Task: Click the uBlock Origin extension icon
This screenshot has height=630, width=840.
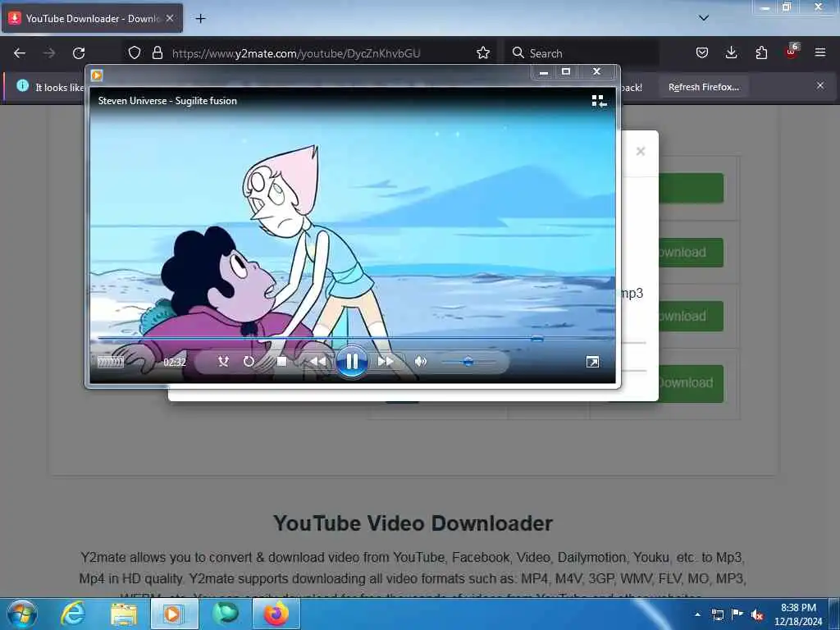Action: pos(792,52)
